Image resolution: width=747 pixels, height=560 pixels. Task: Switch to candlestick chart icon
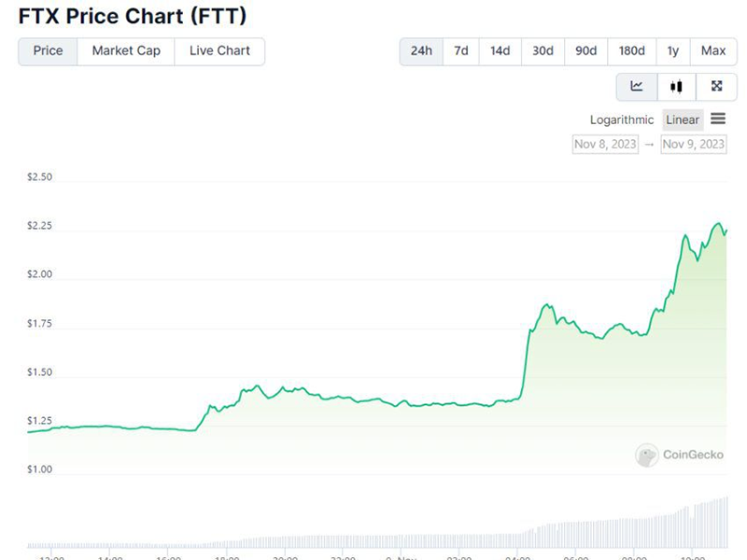676,87
